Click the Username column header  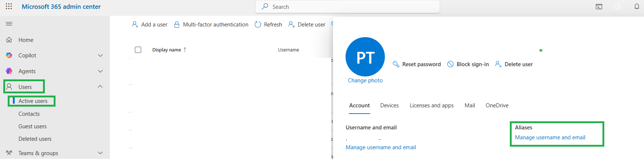(x=289, y=50)
